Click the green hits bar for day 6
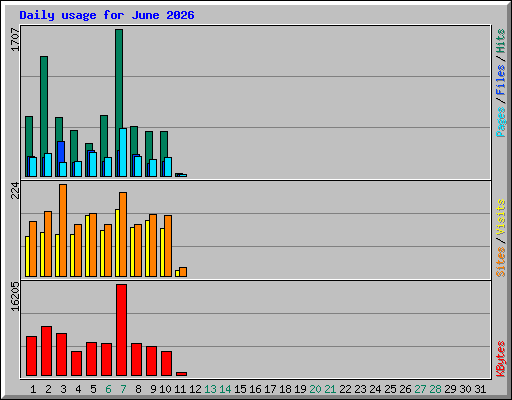Viewport: 512px width, 400px height. pyautogui.click(x=104, y=137)
